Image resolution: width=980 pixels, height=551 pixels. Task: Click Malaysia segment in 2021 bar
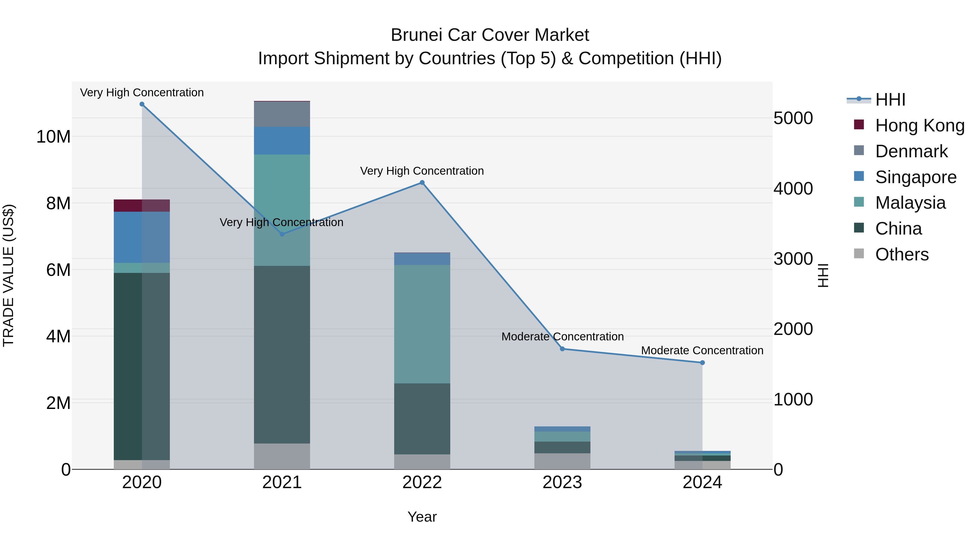coord(282,210)
